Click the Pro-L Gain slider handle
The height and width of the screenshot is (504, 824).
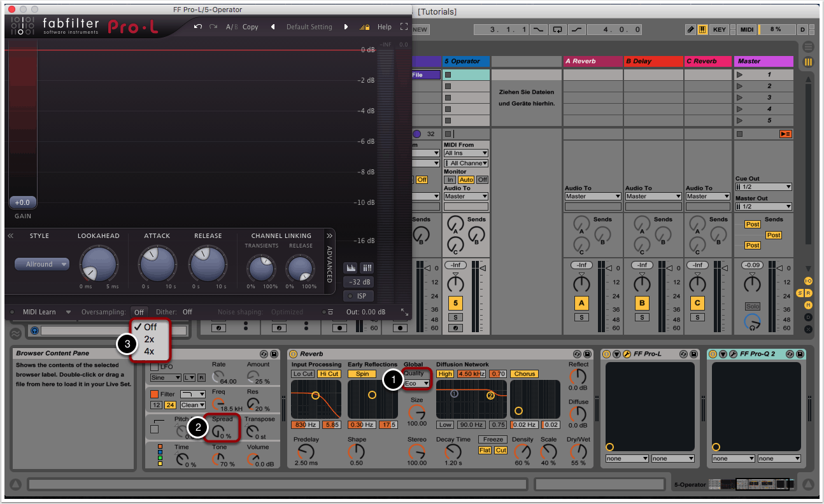(x=22, y=202)
